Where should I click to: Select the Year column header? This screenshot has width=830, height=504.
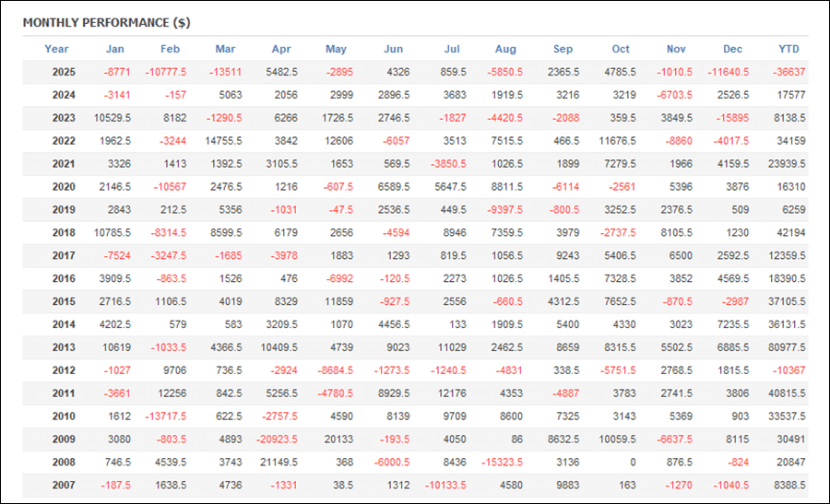point(56,49)
